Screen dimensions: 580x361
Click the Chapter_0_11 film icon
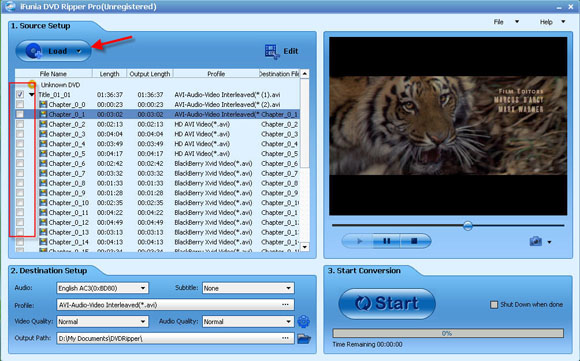pos(43,212)
